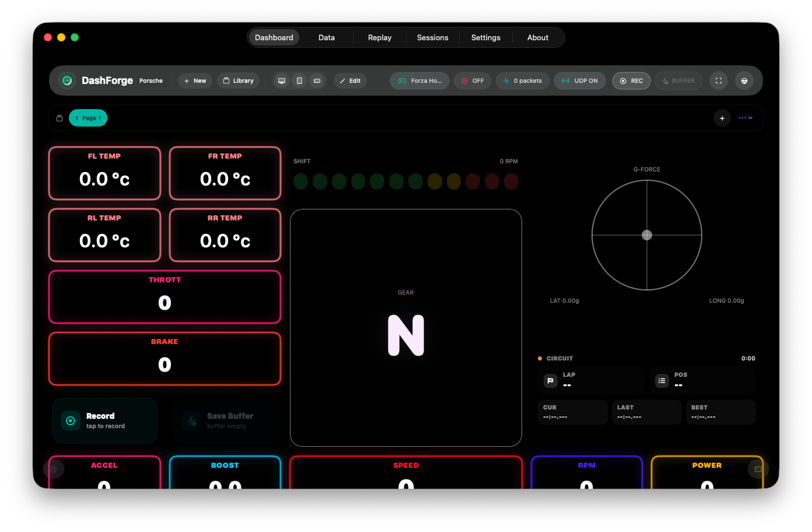Click the LONG 0.00g reading
This screenshot has width=812, height=532.
(727, 301)
